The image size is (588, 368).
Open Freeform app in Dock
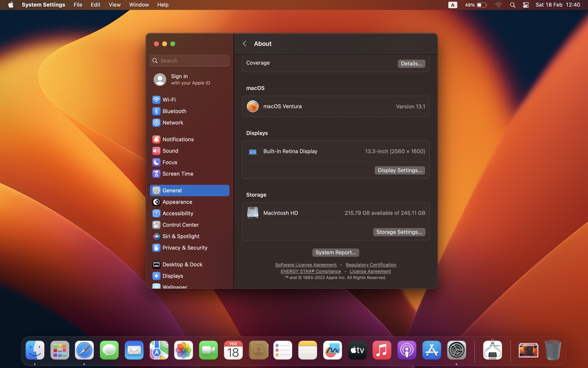(332, 351)
